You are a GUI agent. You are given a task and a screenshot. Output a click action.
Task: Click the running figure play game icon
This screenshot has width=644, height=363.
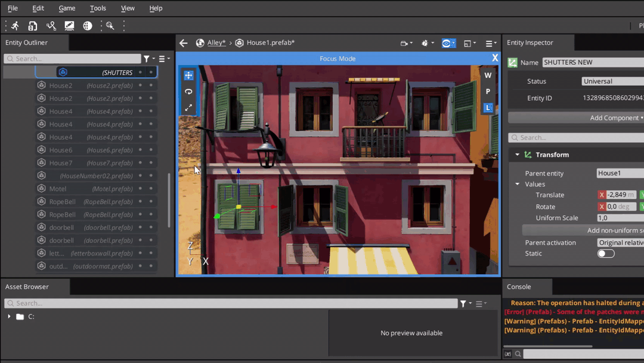pyautogui.click(x=15, y=26)
